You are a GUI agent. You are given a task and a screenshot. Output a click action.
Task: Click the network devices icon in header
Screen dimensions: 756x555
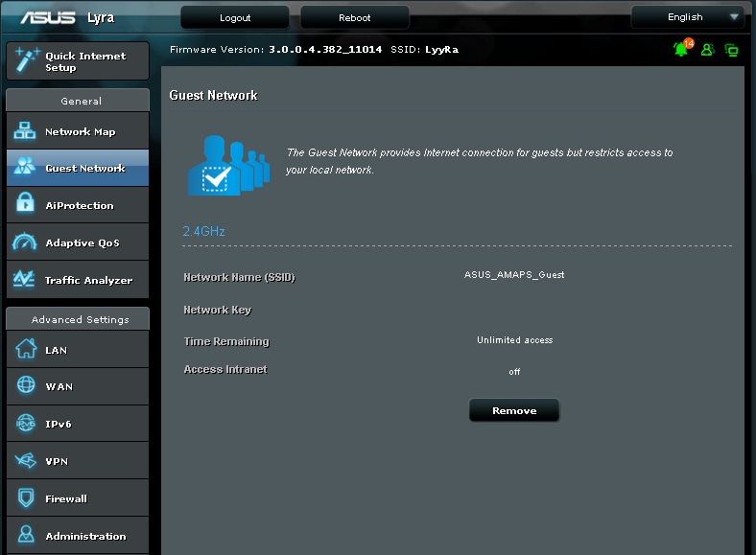tap(731, 50)
